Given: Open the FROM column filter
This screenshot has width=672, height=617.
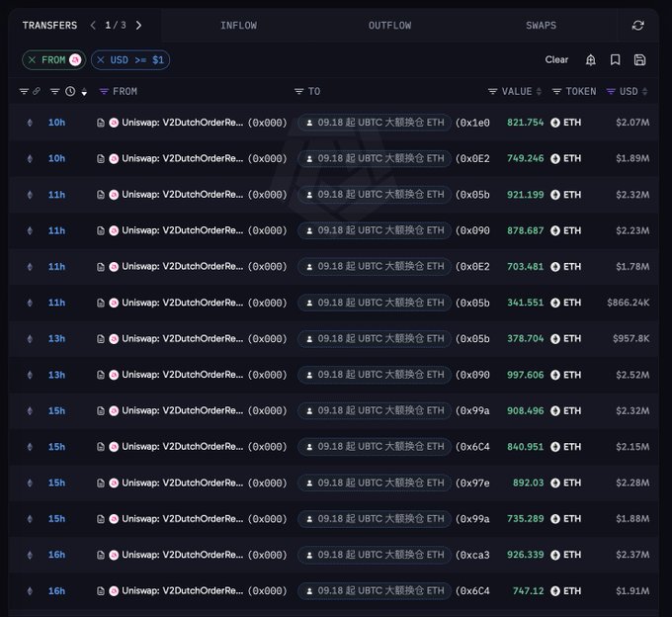Looking at the screenshot, I should pos(104,91).
